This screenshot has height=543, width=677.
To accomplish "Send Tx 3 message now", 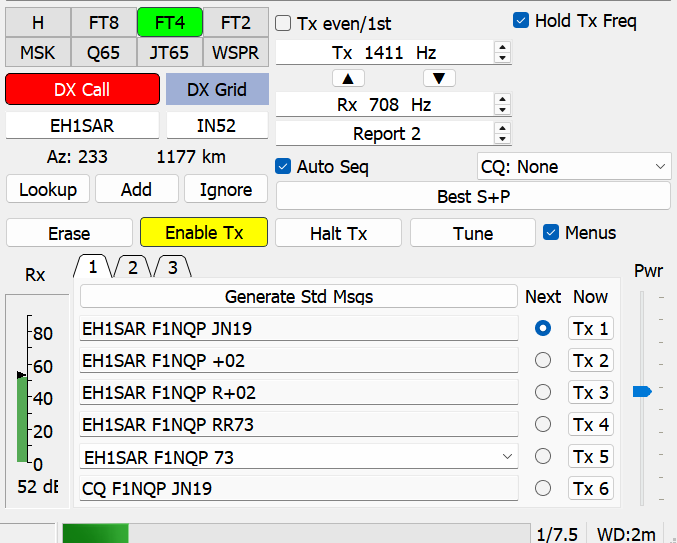I will tap(591, 392).
